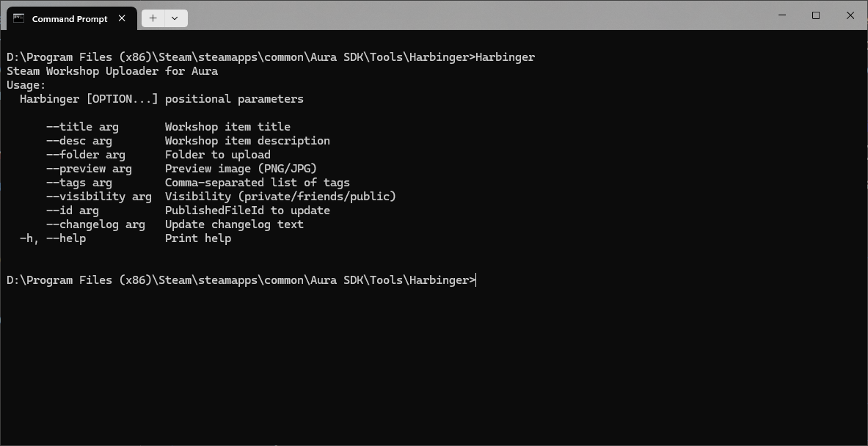
Task: Click the '--title arg' option text
Action: [82, 127]
